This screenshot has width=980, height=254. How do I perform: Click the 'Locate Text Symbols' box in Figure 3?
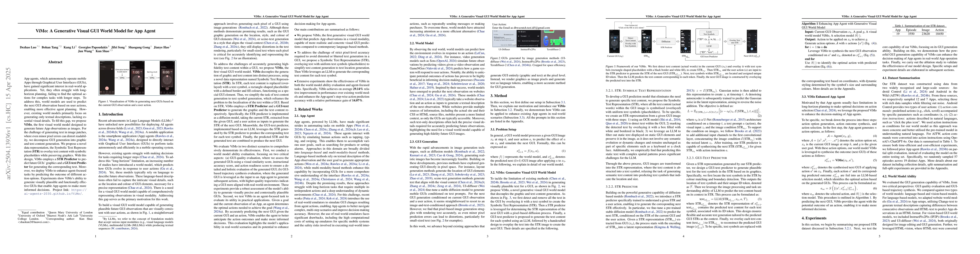[709, 33]
